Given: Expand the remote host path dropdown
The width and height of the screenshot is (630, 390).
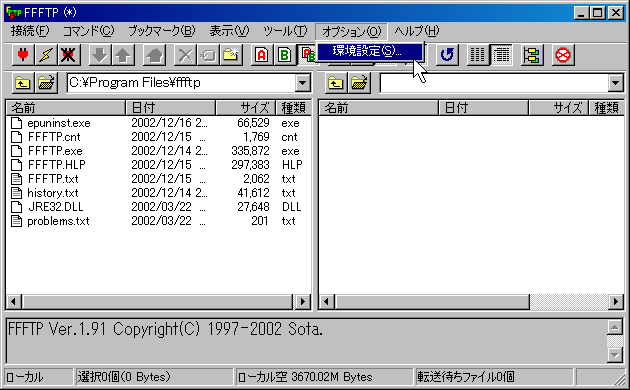Looking at the screenshot, I should pos(616,83).
